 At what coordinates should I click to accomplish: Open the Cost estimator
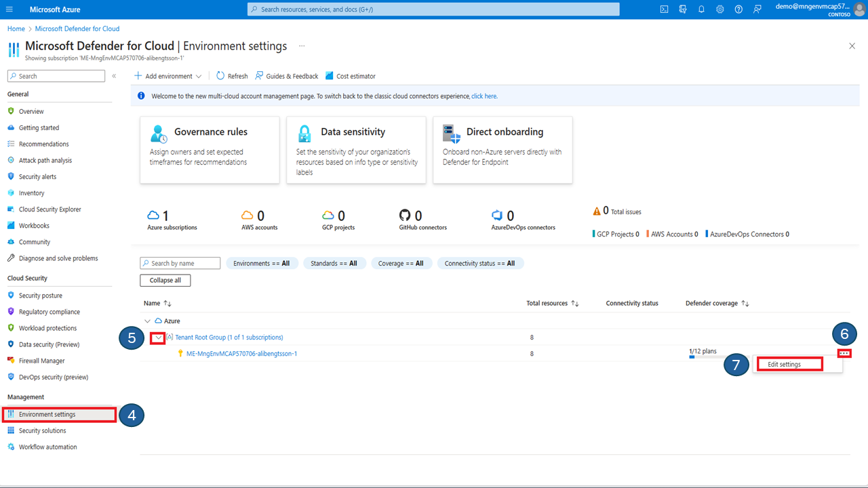click(x=351, y=76)
